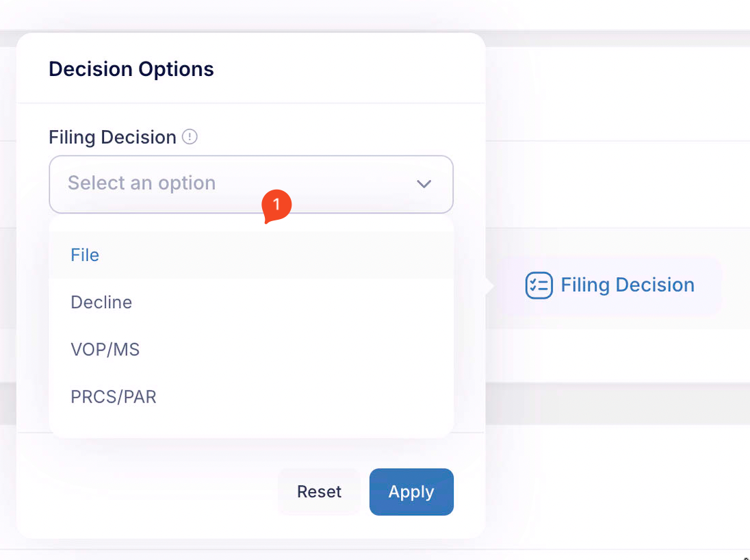Click empty area of Decision Options header
The width and height of the screenshot is (750, 560).
[x=349, y=69]
